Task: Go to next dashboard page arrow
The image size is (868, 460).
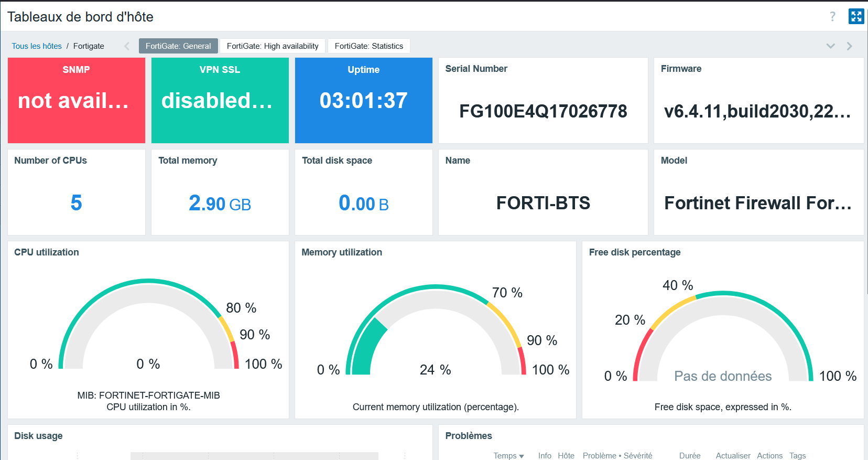Action: (850, 46)
